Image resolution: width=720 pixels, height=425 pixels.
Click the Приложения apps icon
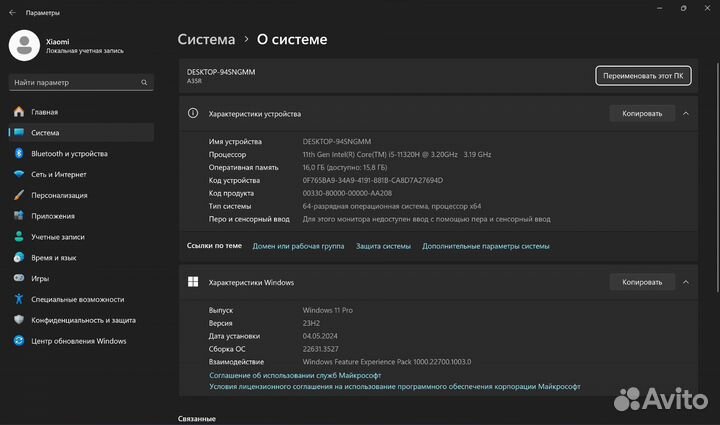[x=19, y=215]
